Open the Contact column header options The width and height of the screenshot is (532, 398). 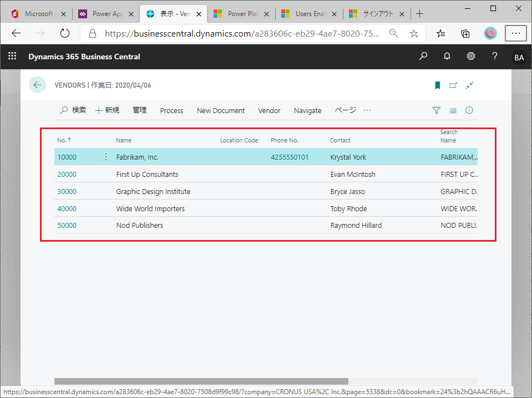click(x=340, y=140)
